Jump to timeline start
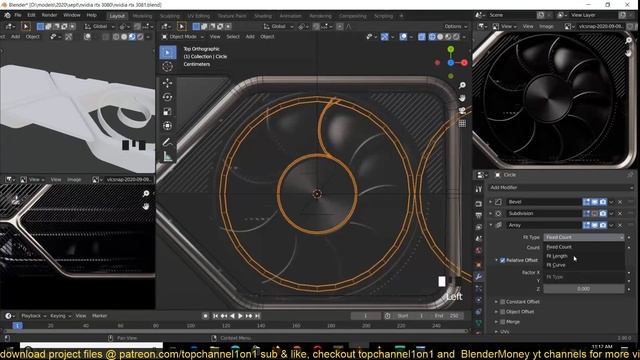 coord(215,316)
